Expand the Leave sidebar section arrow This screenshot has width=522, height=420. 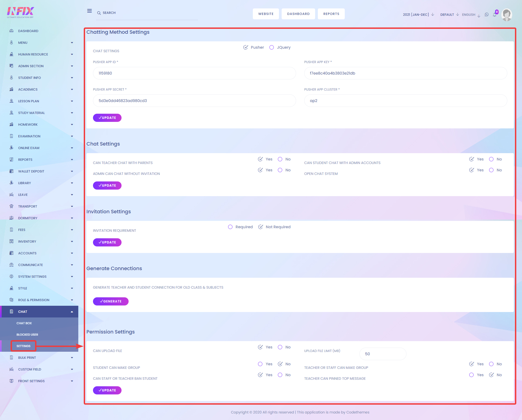pos(72,195)
